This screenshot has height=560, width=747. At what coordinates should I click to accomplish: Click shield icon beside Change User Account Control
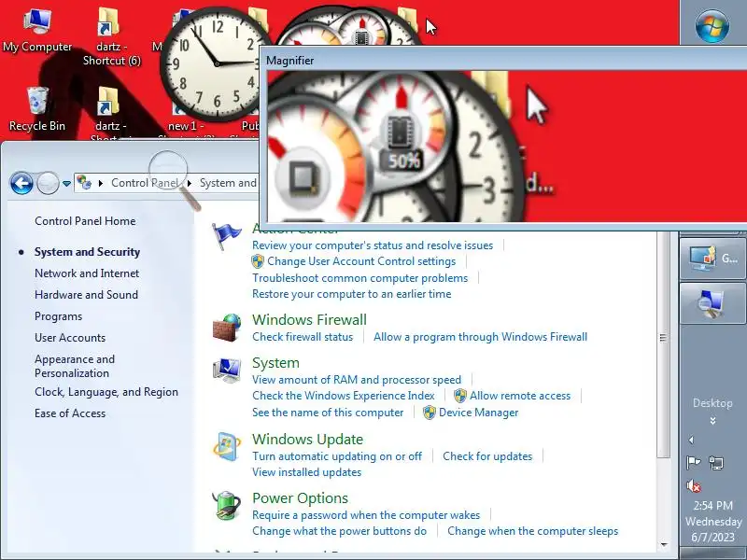258,261
